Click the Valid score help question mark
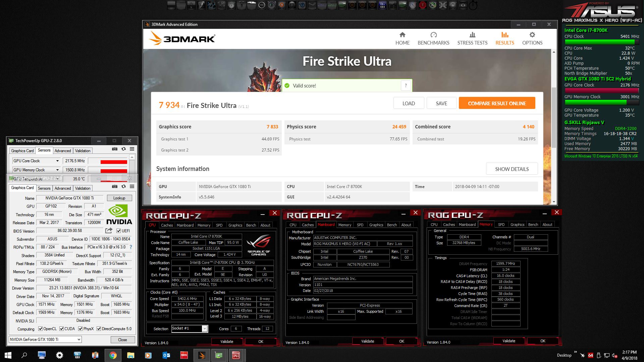The height and width of the screenshot is (362, 644). coord(406,85)
